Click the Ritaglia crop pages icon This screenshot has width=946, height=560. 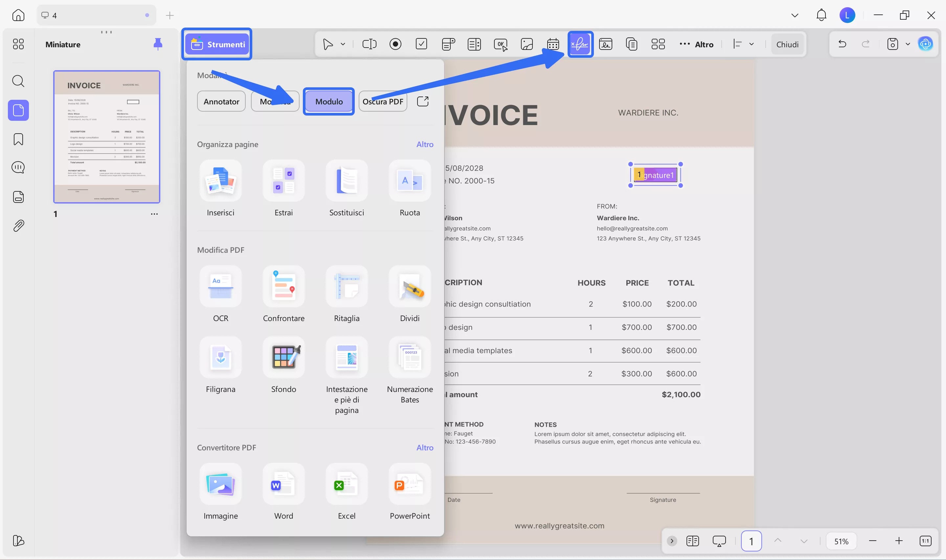click(347, 287)
